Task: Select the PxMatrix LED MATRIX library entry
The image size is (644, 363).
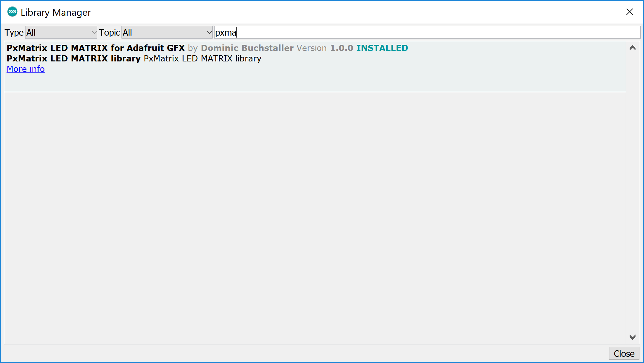Action: click(x=315, y=67)
